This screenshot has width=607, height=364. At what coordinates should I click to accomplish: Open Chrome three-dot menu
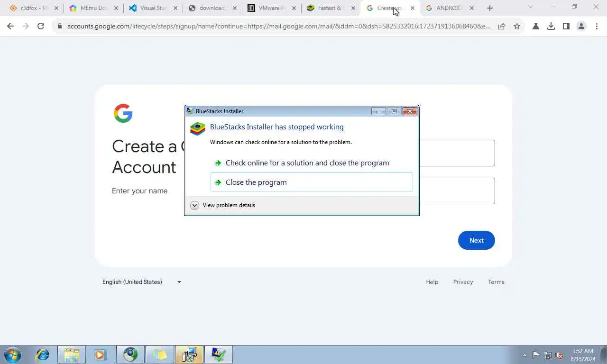pyautogui.click(x=597, y=27)
